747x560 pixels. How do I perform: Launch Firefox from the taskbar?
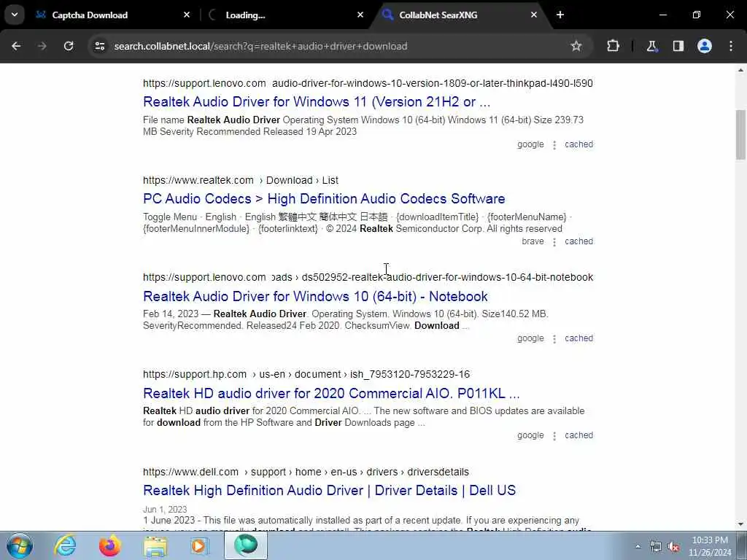[x=109, y=545]
